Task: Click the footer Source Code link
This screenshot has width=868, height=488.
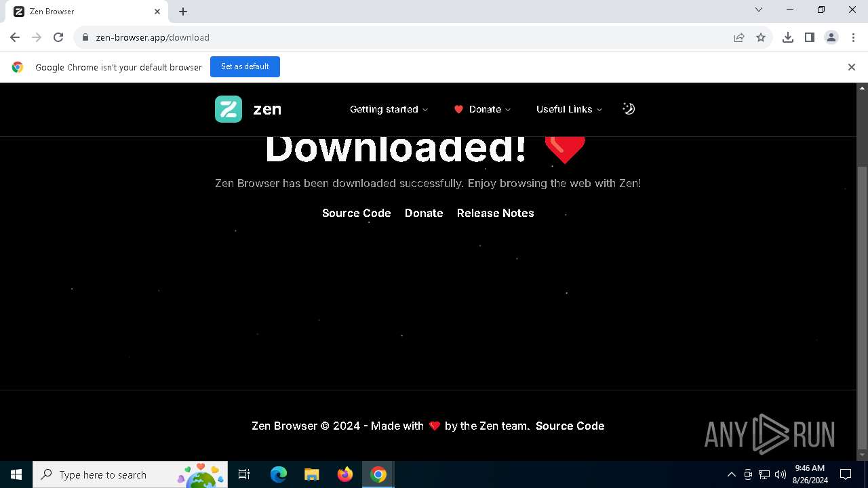Action: point(570,426)
